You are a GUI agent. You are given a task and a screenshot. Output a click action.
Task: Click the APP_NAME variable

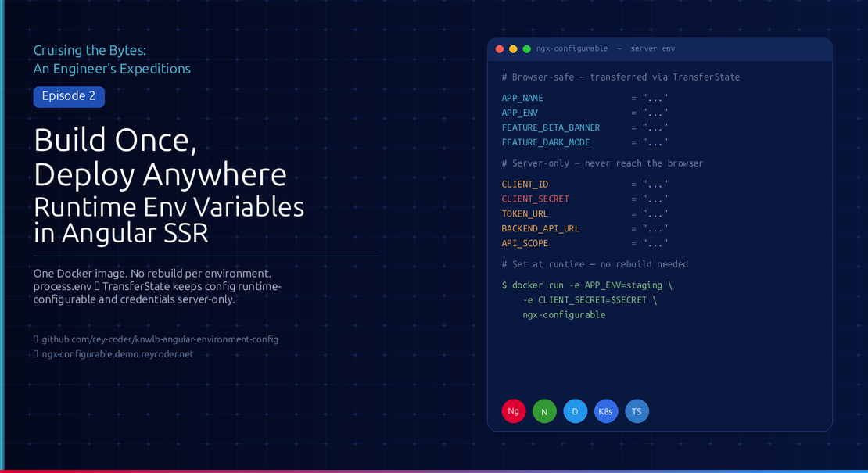pos(522,98)
